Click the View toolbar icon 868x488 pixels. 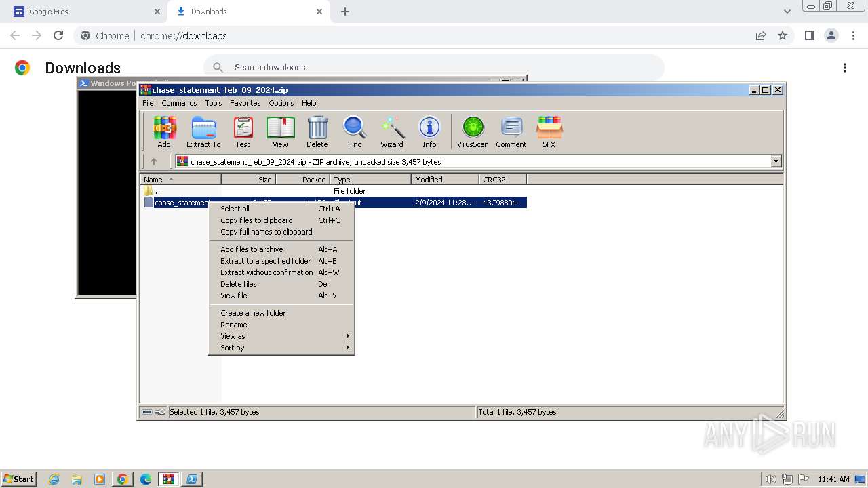[280, 131]
